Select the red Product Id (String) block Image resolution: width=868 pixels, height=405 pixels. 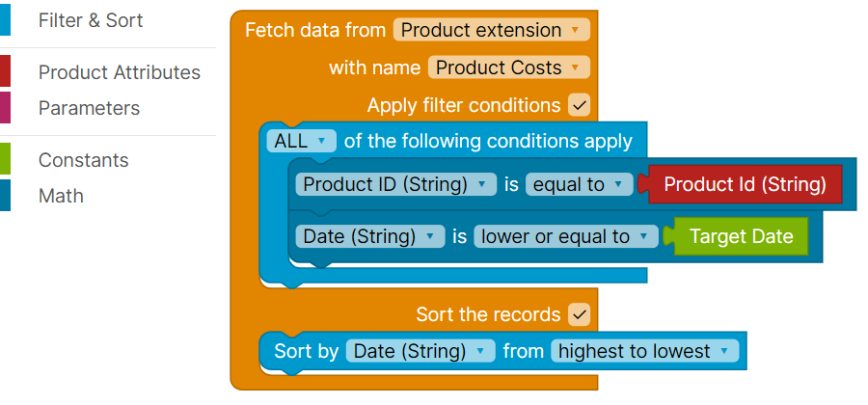[746, 184]
